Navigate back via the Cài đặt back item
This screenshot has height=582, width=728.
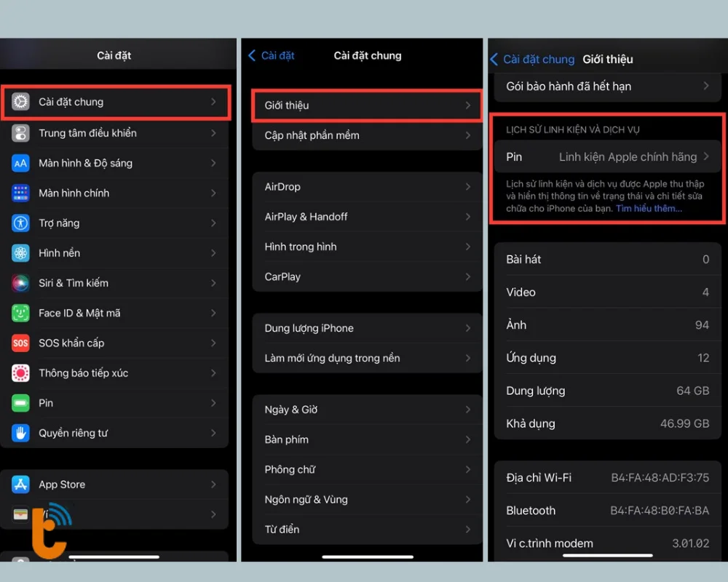click(272, 55)
